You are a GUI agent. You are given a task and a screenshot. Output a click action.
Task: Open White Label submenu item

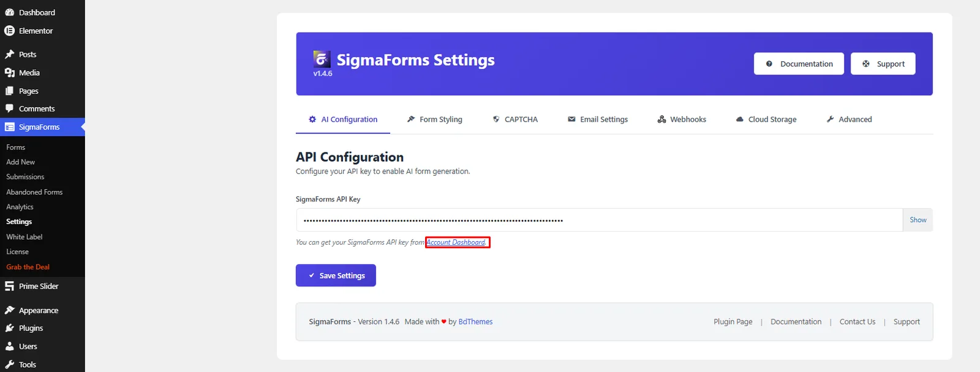pos(24,237)
